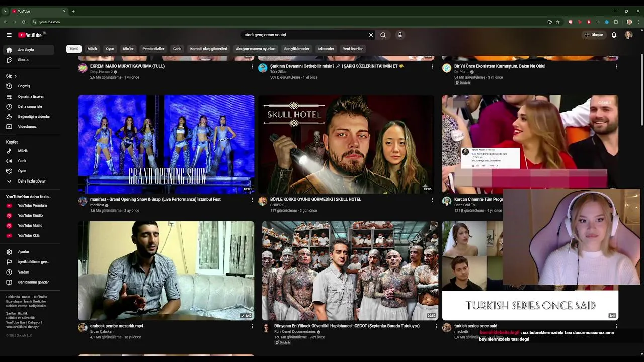644x362 pixels.
Task: Open options for manifest Grand Opening
Action: point(252,200)
